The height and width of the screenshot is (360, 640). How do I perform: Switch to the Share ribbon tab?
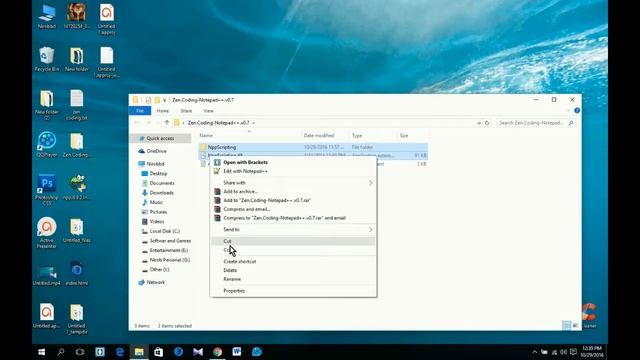tap(186, 111)
